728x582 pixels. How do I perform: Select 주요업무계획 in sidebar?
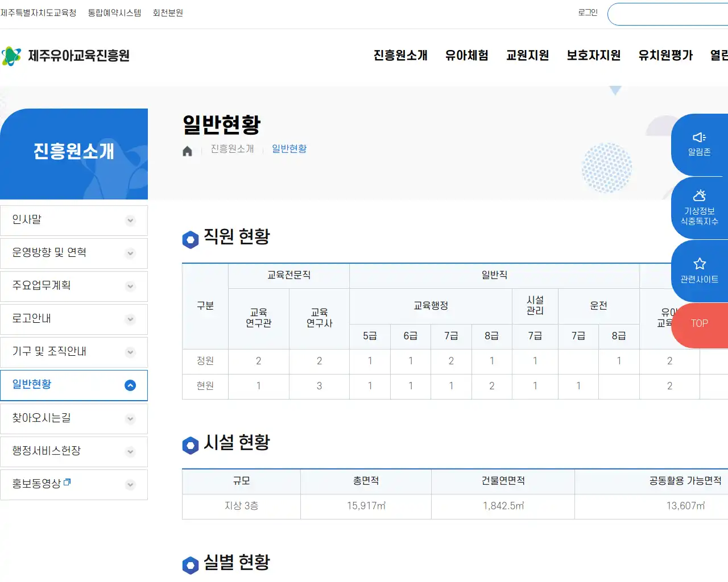(x=74, y=286)
